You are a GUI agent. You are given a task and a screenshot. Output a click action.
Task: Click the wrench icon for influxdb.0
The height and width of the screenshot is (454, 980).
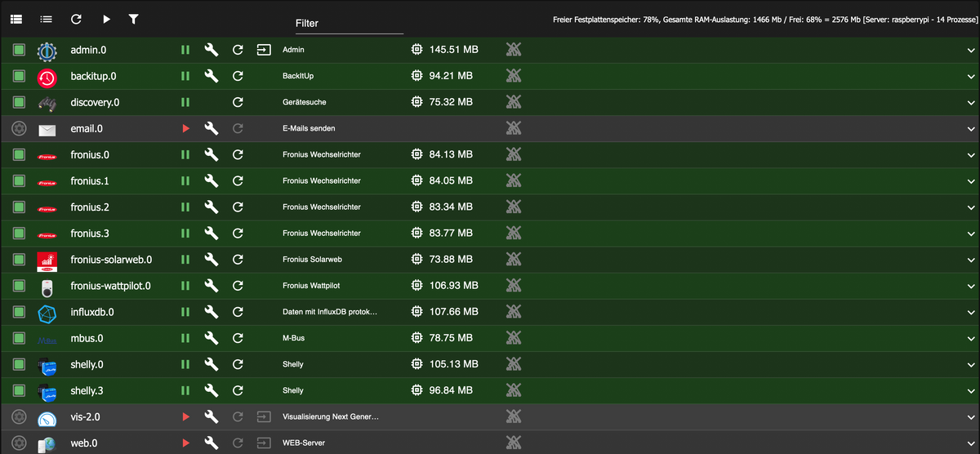pos(211,312)
